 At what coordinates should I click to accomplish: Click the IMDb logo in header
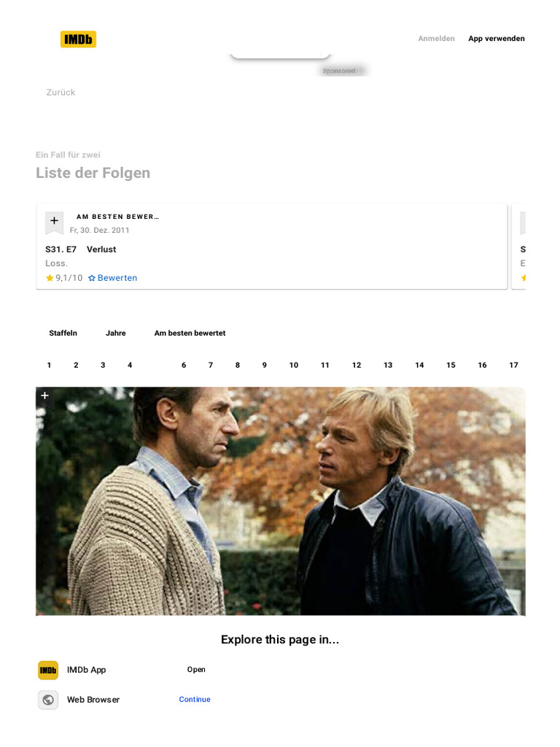pos(78,39)
